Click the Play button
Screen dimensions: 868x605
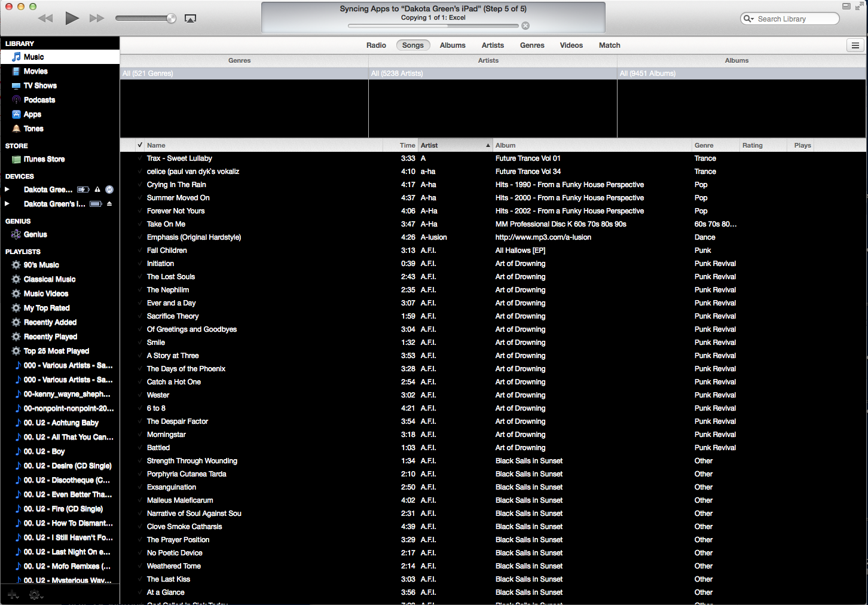pyautogui.click(x=72, y=18)
